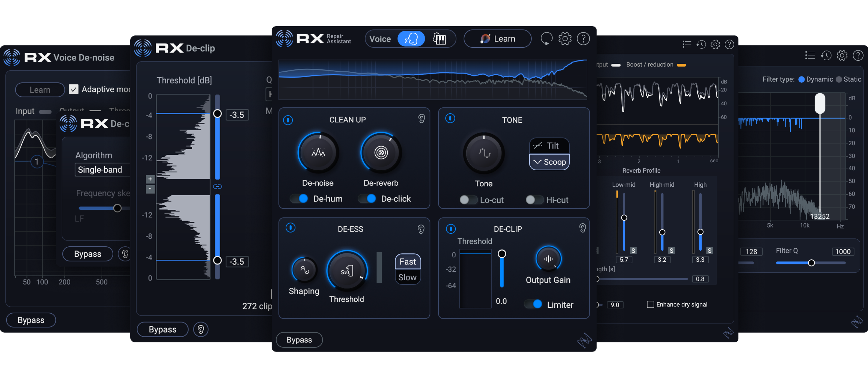Viewport: 868px width, 378px height.
Task: Select Slow de-ess mode
Action: pos(408,277)
